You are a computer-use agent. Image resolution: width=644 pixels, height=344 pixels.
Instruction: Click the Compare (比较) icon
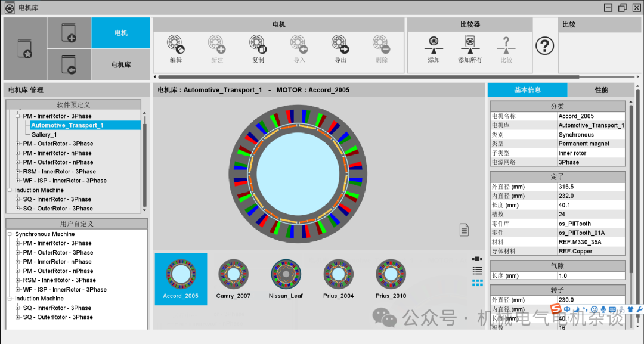506,45
